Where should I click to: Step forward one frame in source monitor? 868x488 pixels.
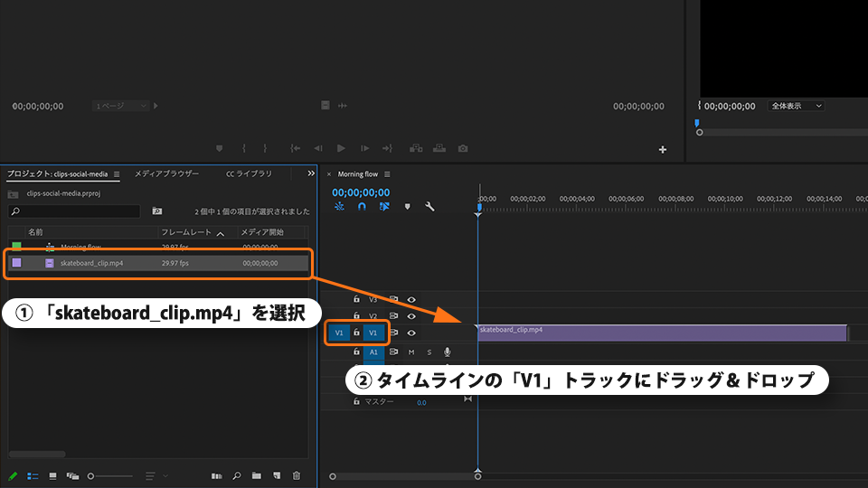(364, 148)
